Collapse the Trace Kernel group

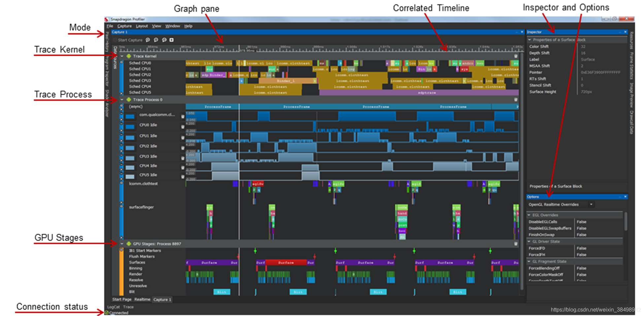tap(122, 56)
